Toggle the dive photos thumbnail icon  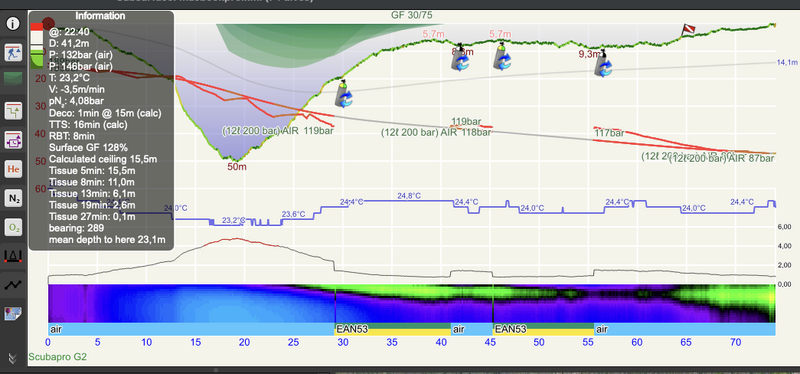12,314
